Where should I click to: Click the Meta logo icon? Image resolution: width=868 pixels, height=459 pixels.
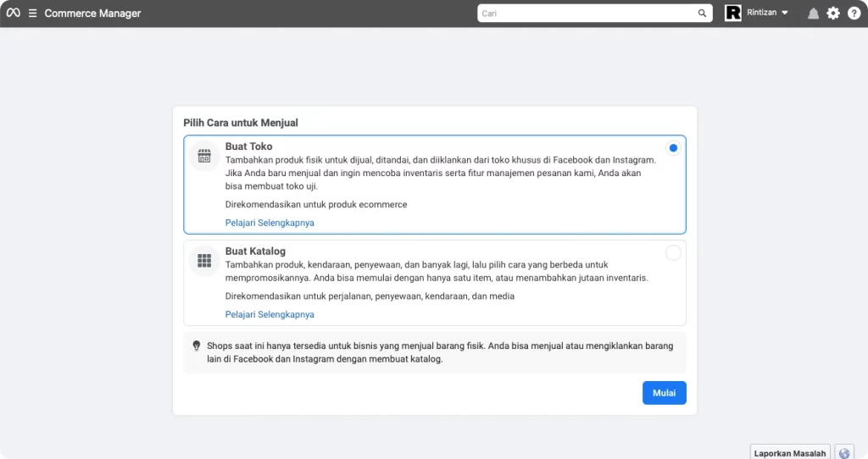[14, 13]
